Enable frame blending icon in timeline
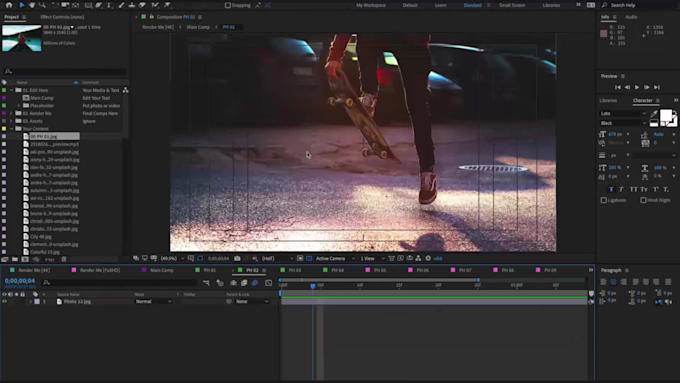The width and height of the screenshot is (680, 383). (244, 283)
